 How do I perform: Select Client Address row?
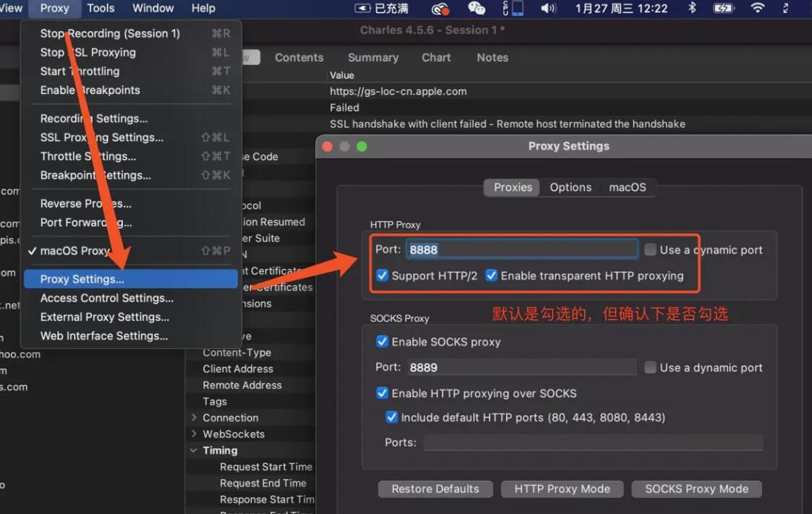click(238, 369)
